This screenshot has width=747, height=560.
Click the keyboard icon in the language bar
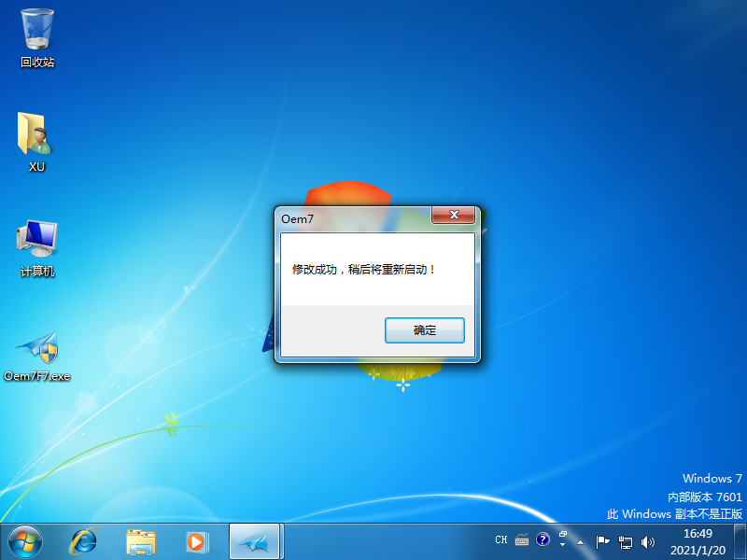(522, 539)
